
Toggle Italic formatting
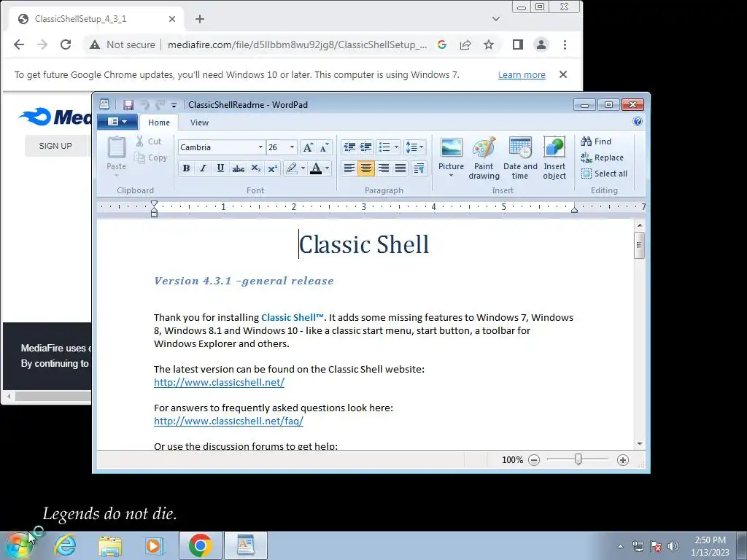[x=204, y=168]
